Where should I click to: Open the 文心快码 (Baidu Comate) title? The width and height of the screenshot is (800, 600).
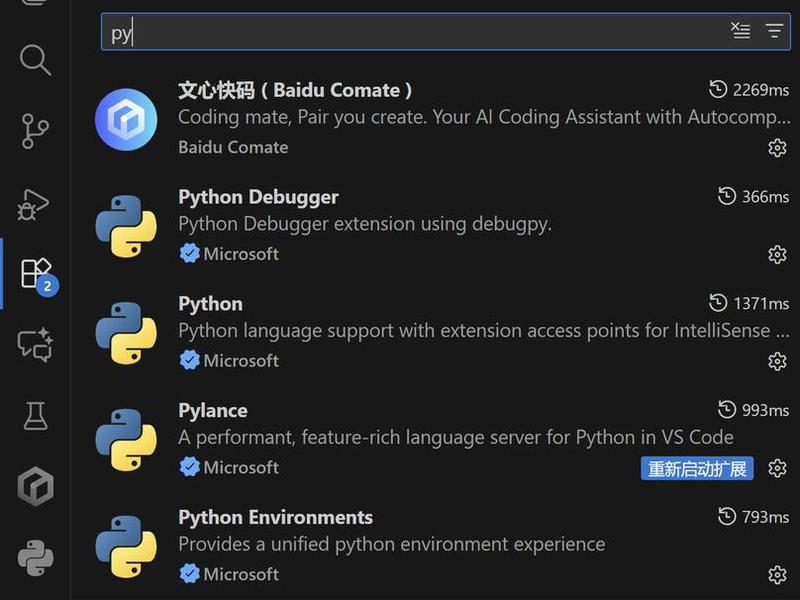[295, 90]
